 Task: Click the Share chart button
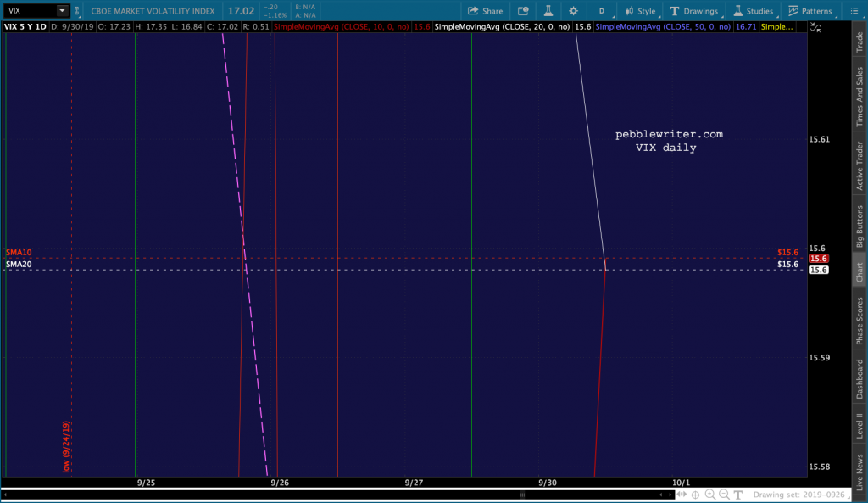point(485,11)
